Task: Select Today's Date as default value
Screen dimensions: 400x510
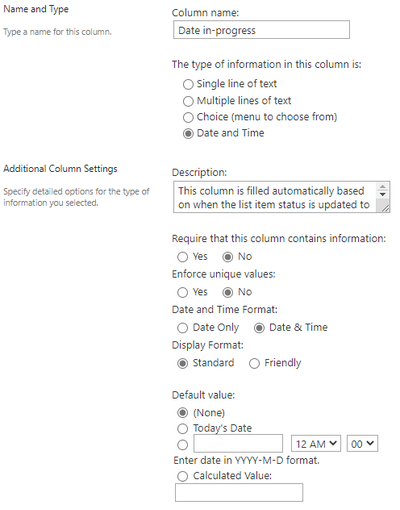Action: click(x=182, y=429)
